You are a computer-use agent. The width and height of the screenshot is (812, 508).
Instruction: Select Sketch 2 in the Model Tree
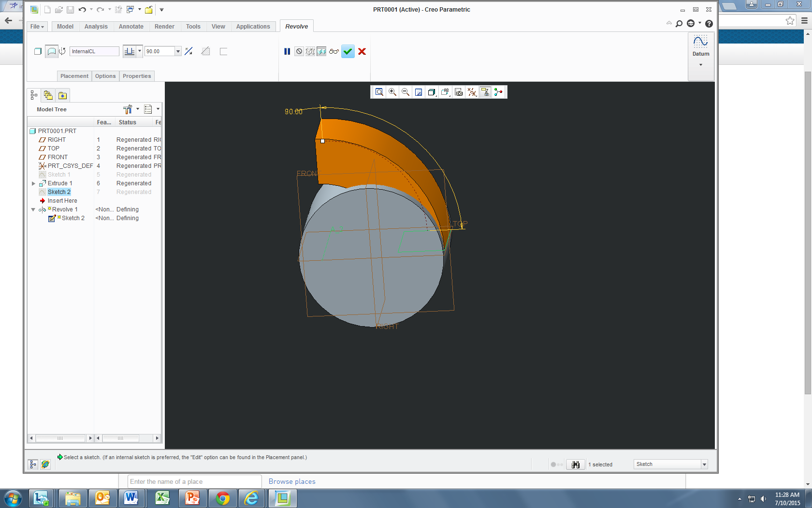pyautogui.click(x=59, y=192)
